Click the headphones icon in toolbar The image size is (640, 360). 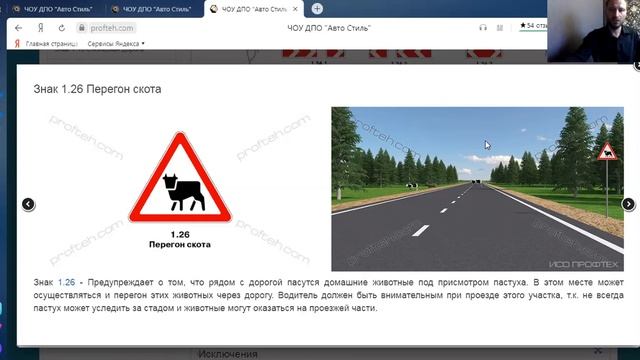(483, 28)
